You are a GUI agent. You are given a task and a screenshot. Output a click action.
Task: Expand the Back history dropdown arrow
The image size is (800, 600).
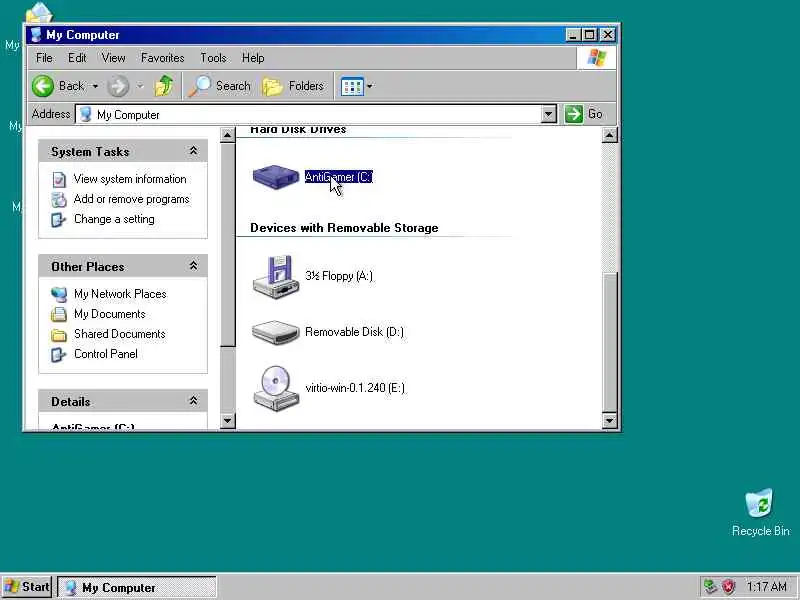95,86
